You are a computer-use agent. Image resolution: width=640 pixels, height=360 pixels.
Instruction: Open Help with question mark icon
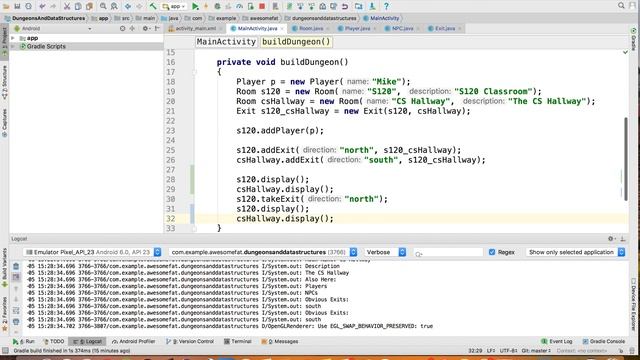[x=386, y=6]
